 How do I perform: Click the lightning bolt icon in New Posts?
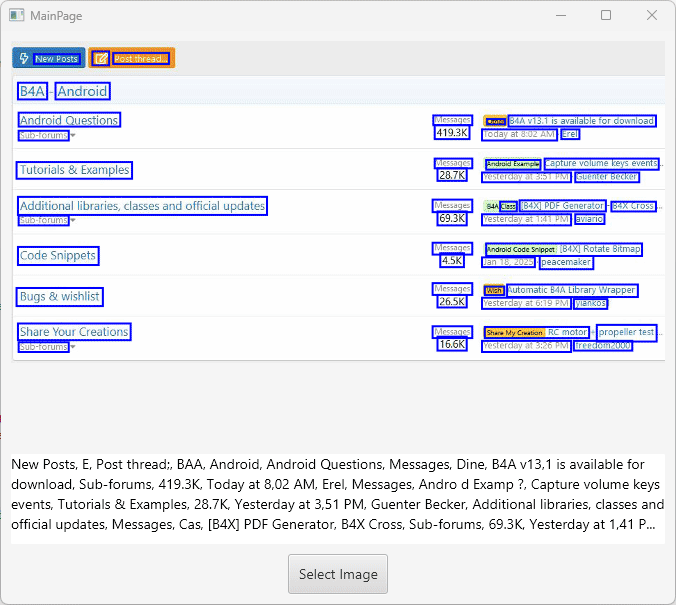(x=24, y=58)
